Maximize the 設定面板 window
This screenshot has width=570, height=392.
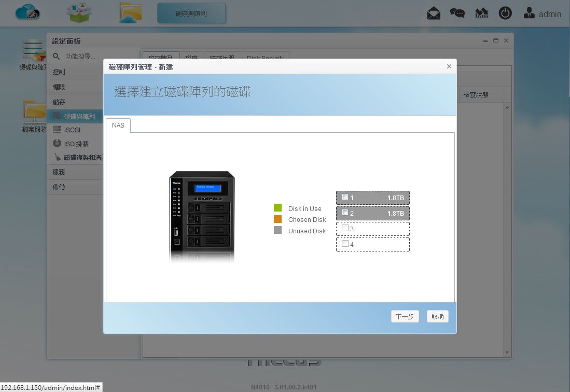point(496,40)
